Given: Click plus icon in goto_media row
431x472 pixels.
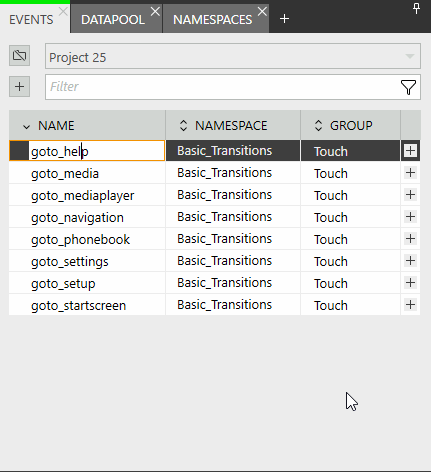Looking at the screenshot, I should click(410, 173).
